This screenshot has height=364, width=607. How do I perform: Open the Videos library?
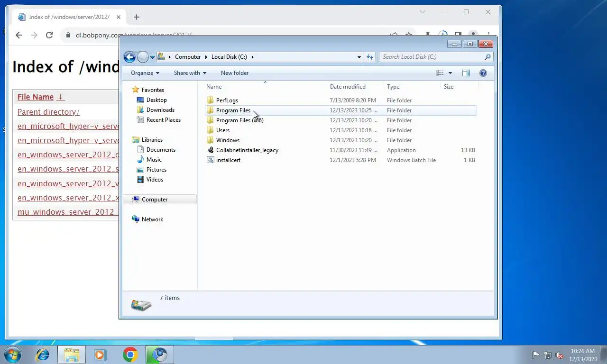pos(155,180)
